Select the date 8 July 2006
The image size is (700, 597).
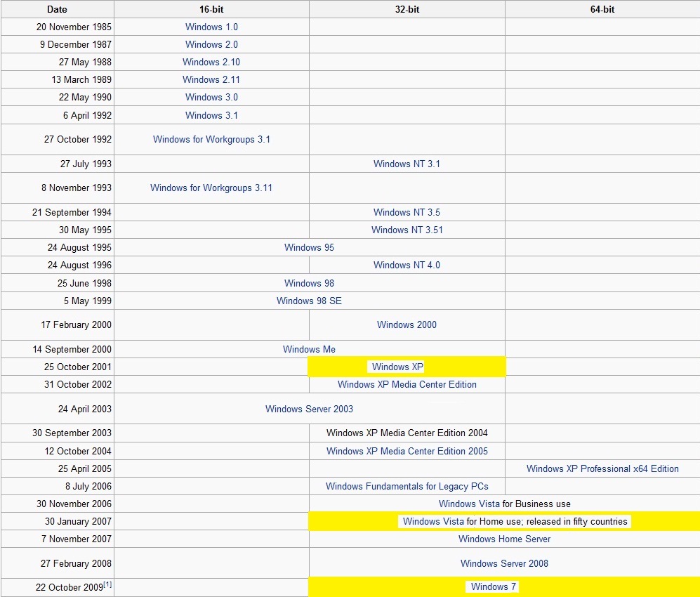pyautogui.click(x=88, y=486)
